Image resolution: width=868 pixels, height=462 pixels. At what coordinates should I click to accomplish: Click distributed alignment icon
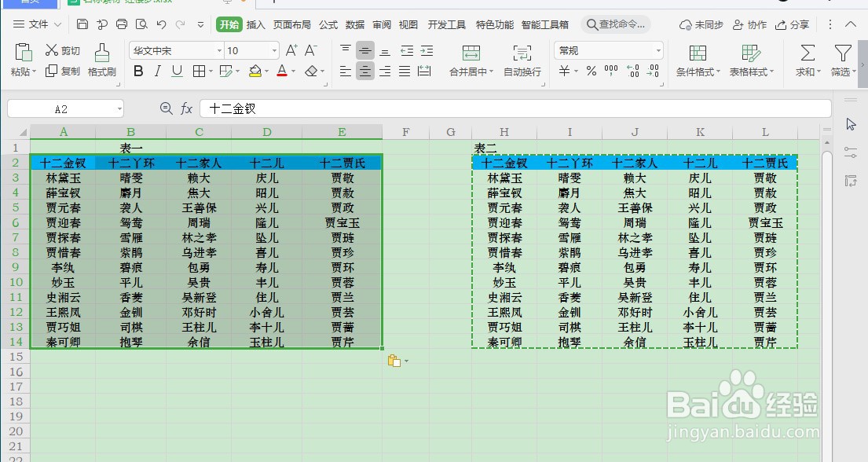click(425, 71)
